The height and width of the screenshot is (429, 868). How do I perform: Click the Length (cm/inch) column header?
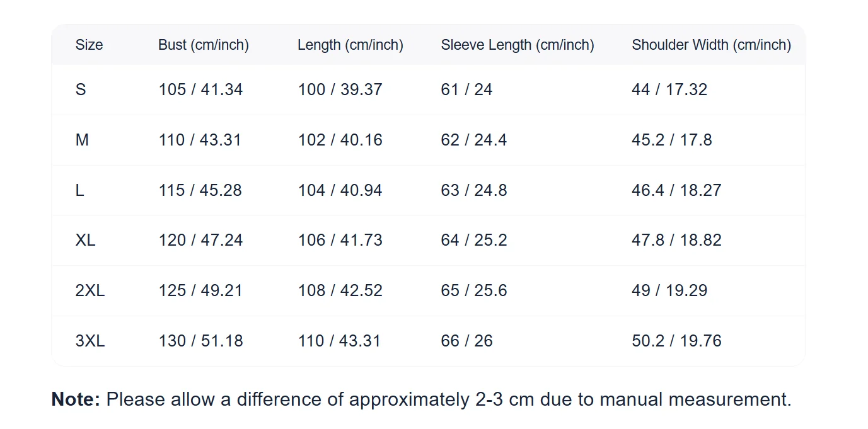pos(350,45)
